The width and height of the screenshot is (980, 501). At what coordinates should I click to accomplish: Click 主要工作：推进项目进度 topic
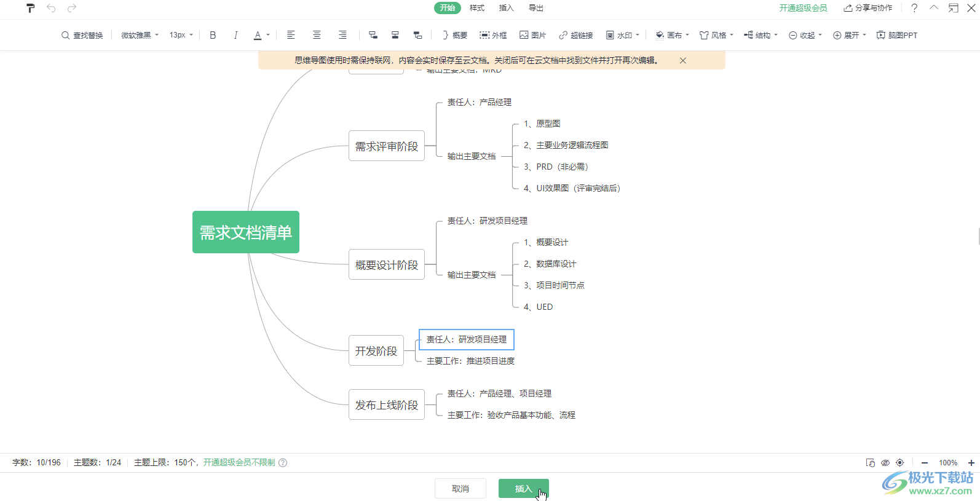pos(471,361)
